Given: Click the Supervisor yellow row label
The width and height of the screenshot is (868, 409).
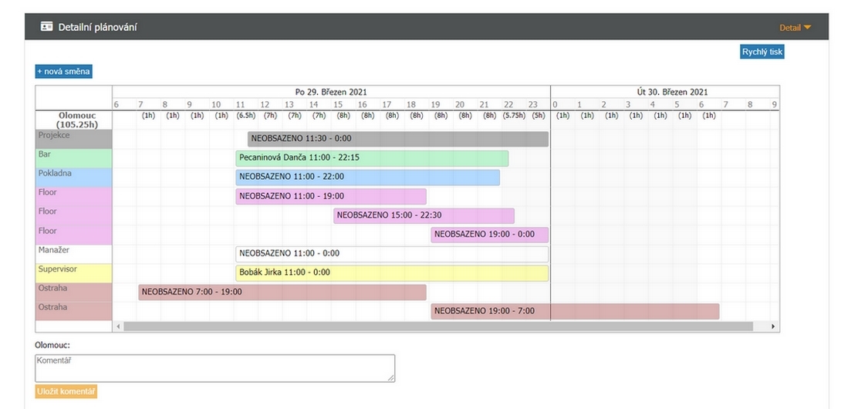Looking at the screenshot, I should tap(73, 273).
